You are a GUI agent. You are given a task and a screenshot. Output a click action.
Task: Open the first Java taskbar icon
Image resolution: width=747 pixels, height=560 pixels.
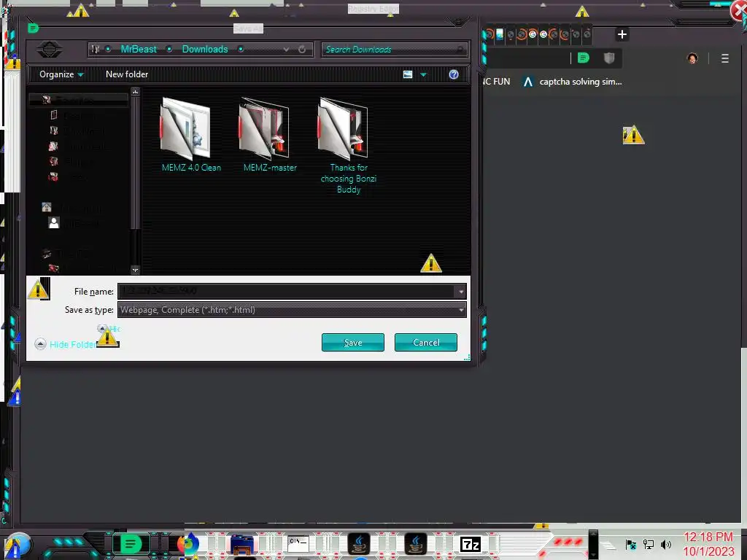pos(359,544)
